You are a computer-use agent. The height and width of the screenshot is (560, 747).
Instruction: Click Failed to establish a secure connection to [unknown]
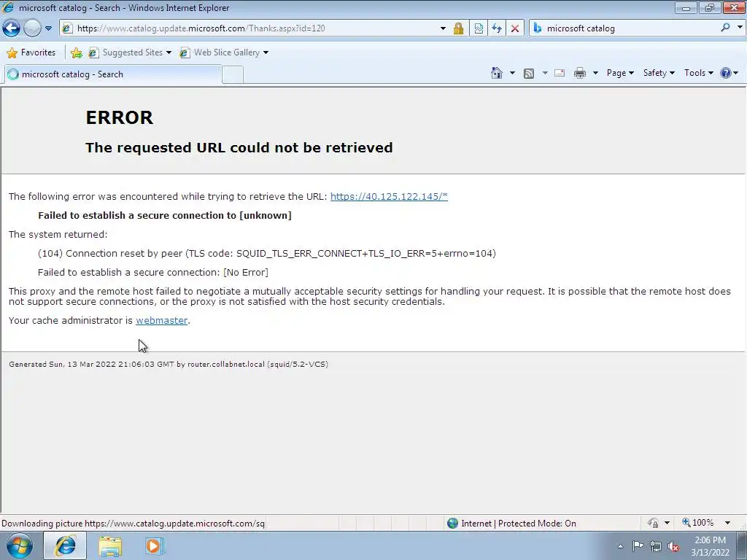165,215
